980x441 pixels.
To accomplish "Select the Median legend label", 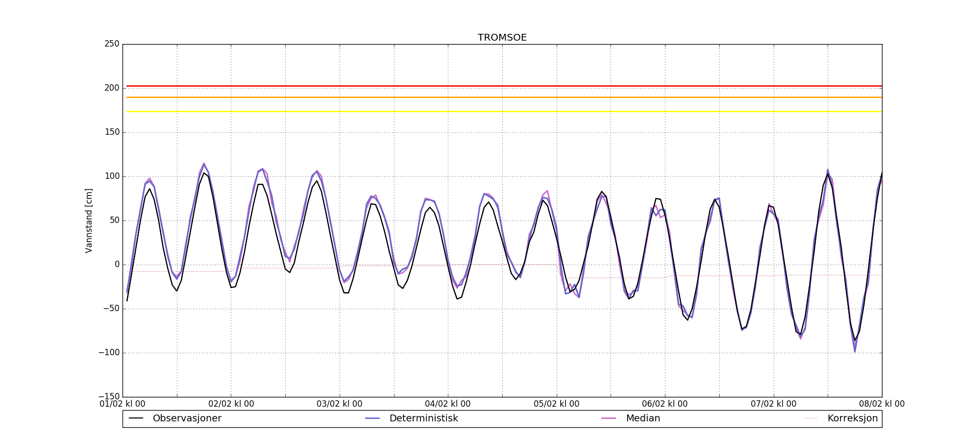I will coord(643,418).
